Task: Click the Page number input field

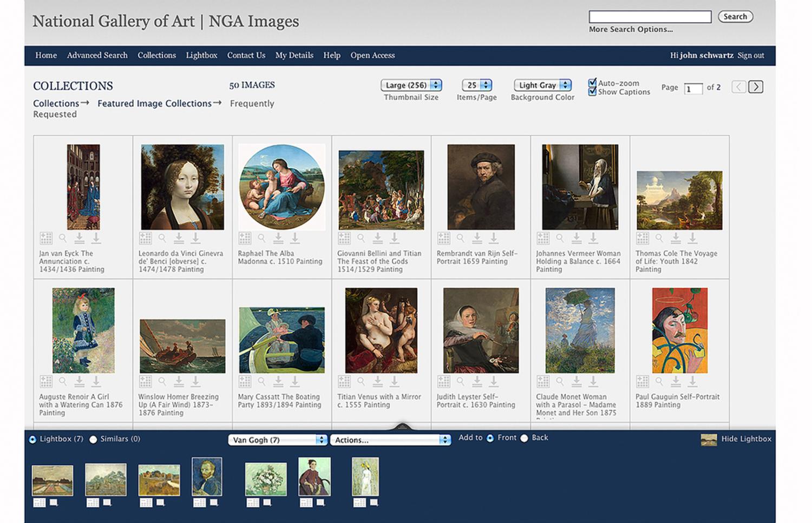Action: click(693, 89)
